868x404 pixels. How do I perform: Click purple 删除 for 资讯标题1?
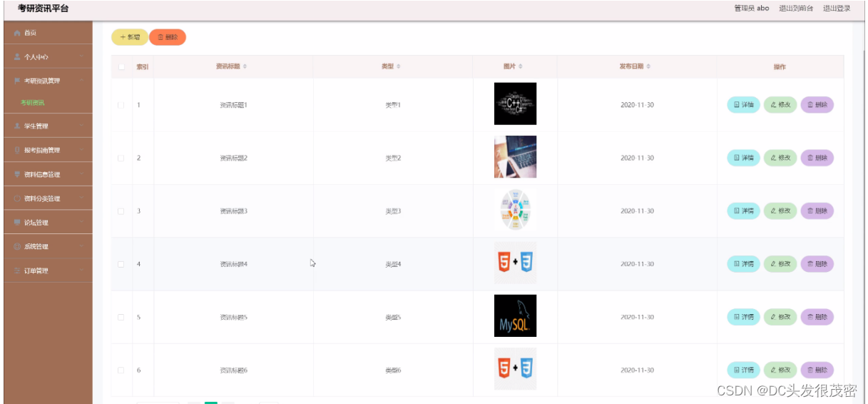pyautogui.click(x=817, y=105)
